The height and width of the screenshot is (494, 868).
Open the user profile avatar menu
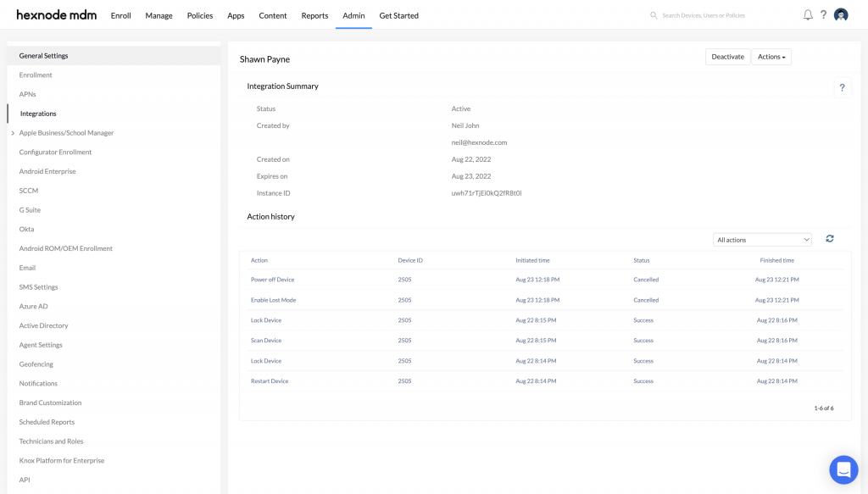point(840,14)
